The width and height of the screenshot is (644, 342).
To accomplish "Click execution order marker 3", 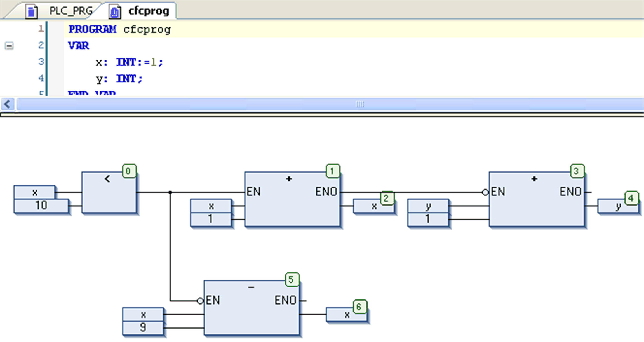I will (x=577, y=171).
